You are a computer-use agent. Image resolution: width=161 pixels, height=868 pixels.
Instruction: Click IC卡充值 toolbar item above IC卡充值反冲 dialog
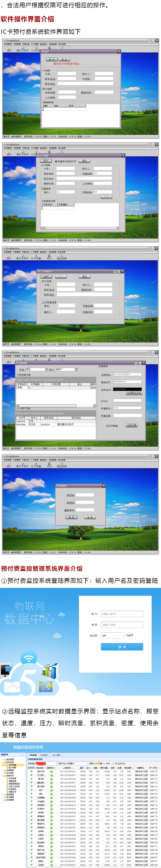[36, 257]
